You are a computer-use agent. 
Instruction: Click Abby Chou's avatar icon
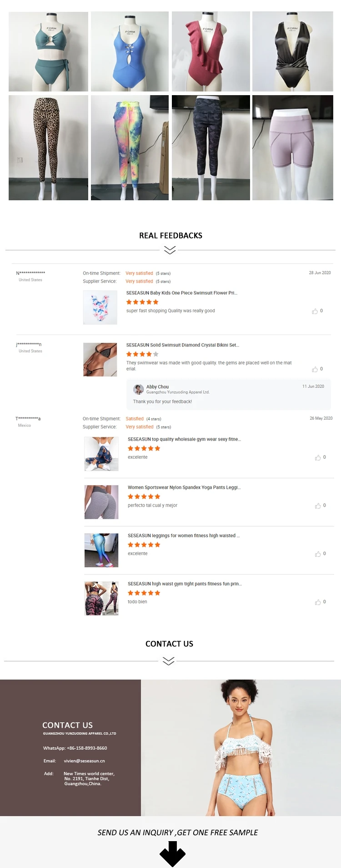click(x=138, y=389)
